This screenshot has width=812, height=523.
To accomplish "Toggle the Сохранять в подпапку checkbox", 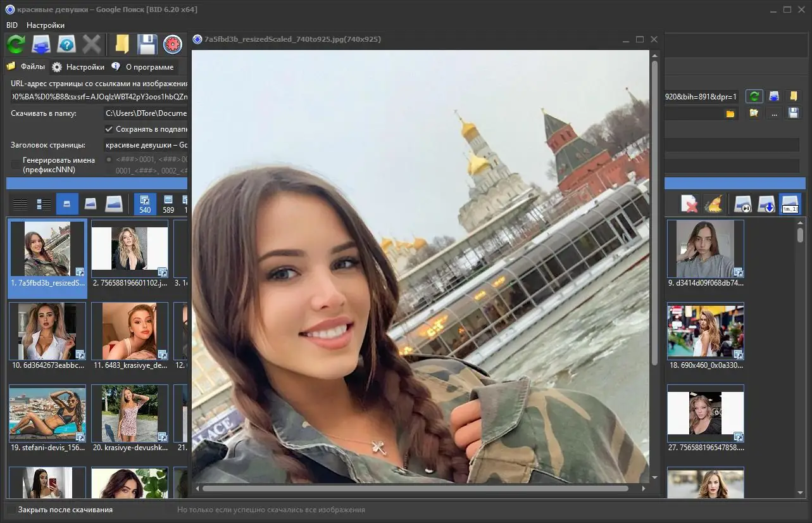I will click(x=109, y=129).
